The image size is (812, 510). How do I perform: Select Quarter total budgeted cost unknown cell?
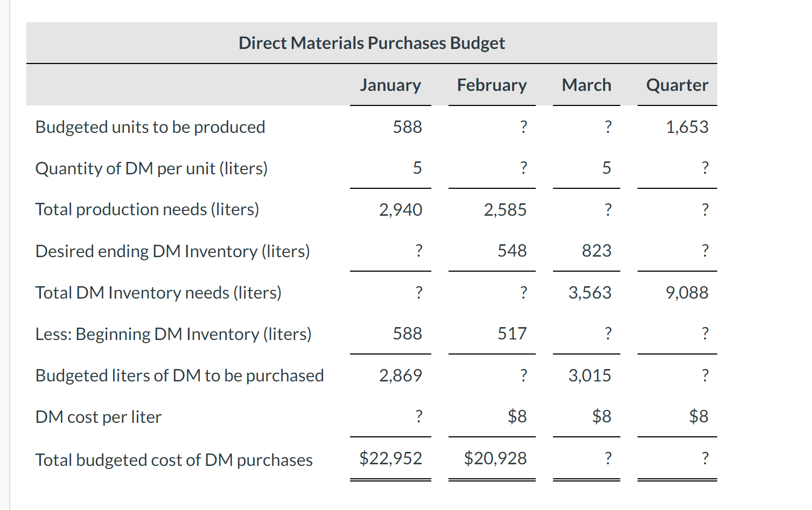(705, 458)
